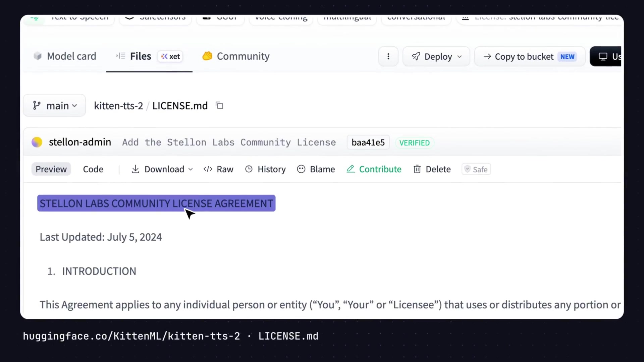
Task: Click Copy to bucket button
Action: 530,56
